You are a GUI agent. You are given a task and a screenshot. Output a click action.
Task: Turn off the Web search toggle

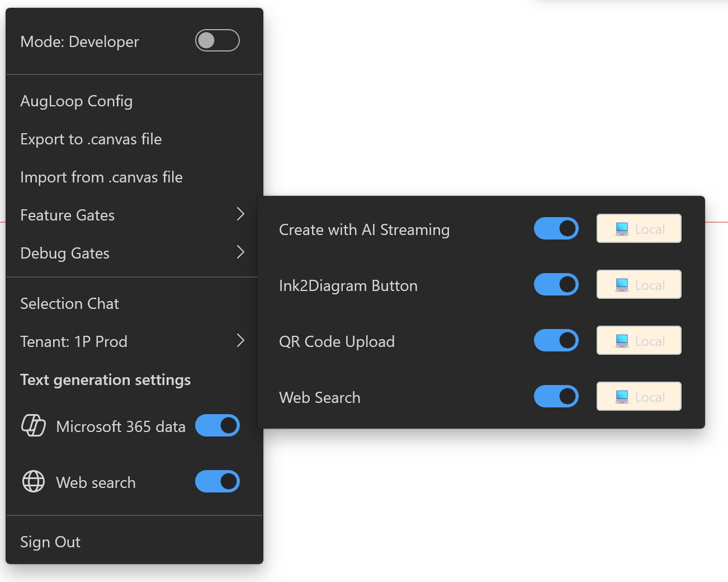point(217,481)
